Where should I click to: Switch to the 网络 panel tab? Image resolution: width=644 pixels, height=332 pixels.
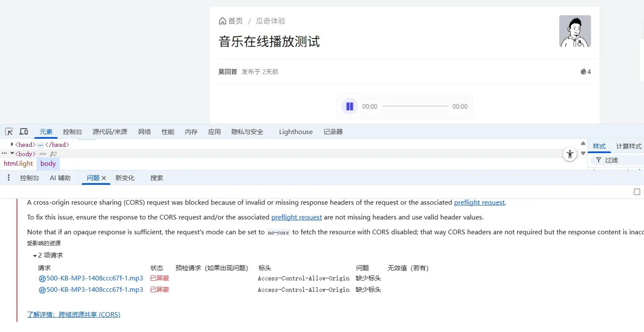pyautogui.click(x=145, y=132)
